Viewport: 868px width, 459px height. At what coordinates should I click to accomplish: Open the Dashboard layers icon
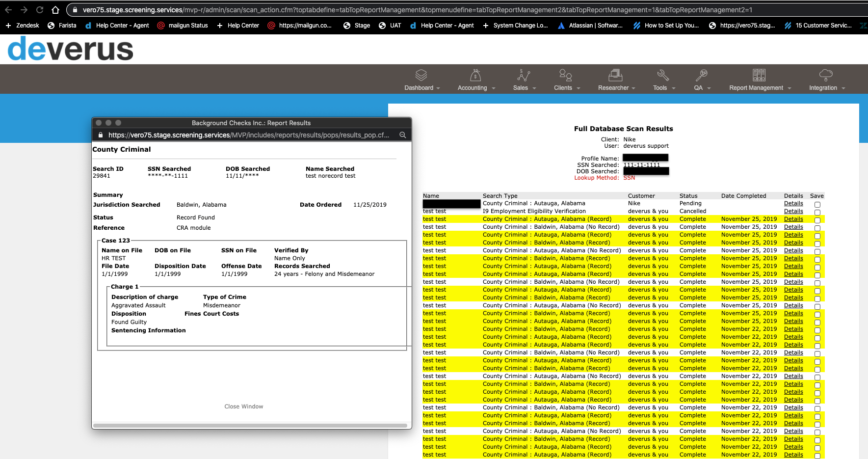[421, 75]
